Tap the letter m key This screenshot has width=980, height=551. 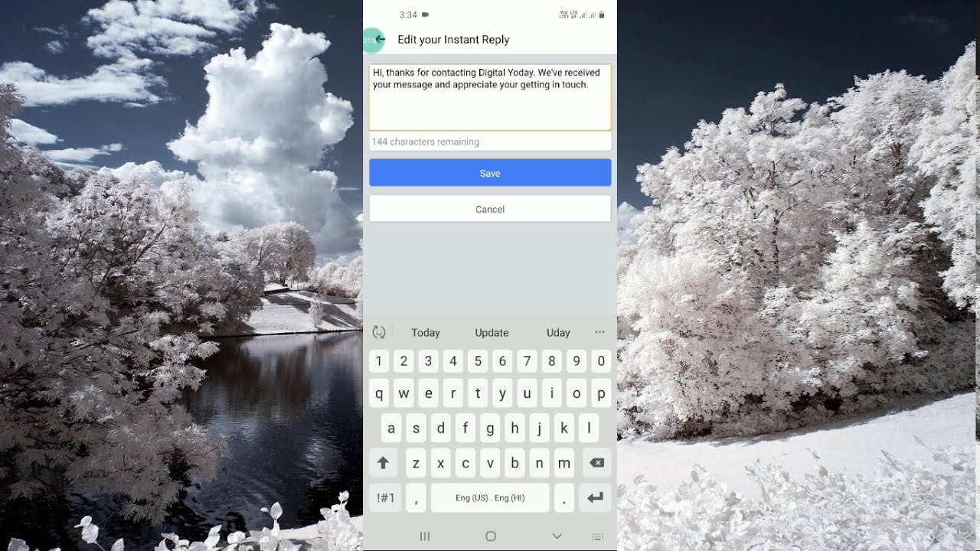pos(564,462)
